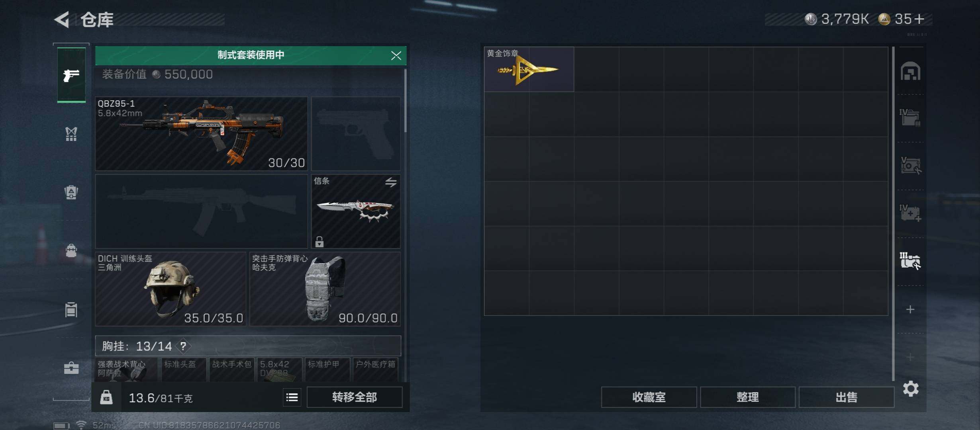980x430 pixels.
Task: Select the QBZ95-1 rifle slot
Action: coord(201,134)
